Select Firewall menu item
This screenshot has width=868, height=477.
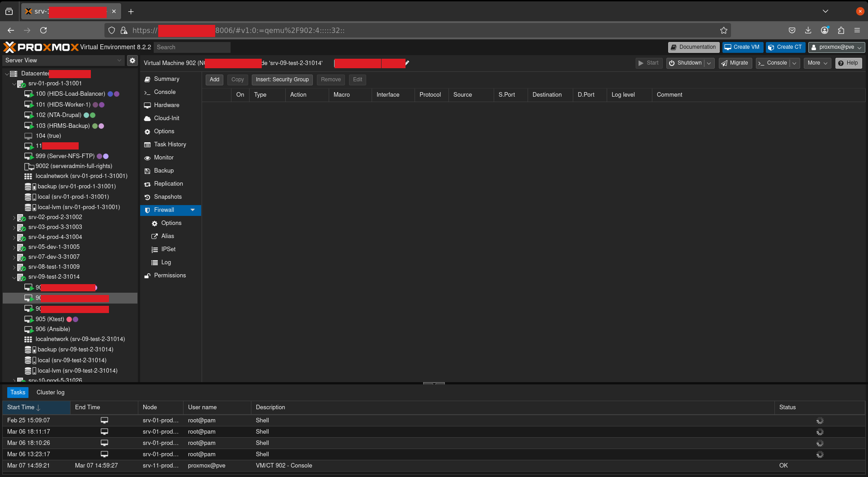click(171, 210)
